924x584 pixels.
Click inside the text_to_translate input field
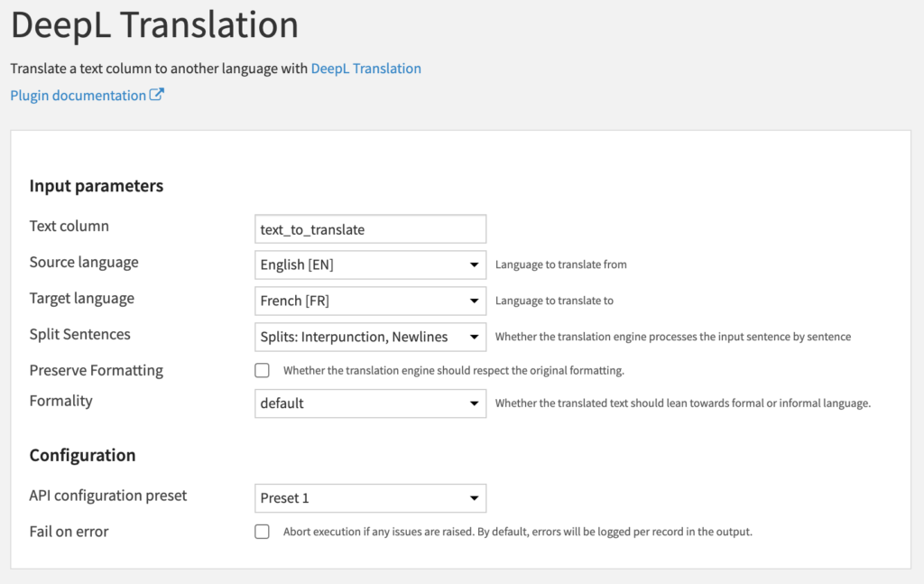point(370,229)
